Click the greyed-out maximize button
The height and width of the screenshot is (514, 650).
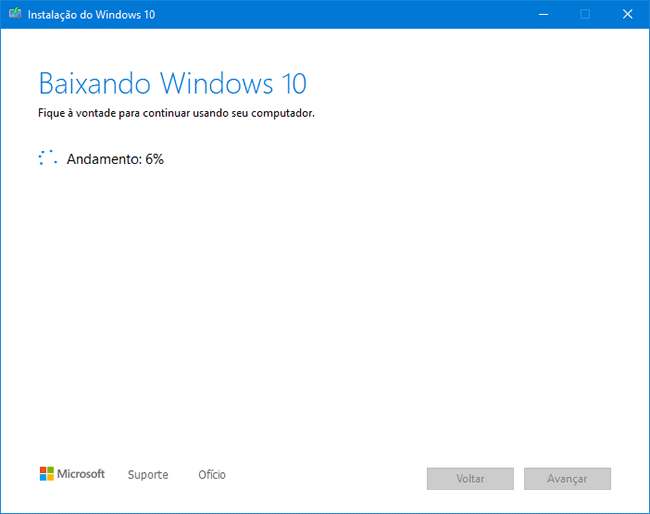click(x=585, y=14)
